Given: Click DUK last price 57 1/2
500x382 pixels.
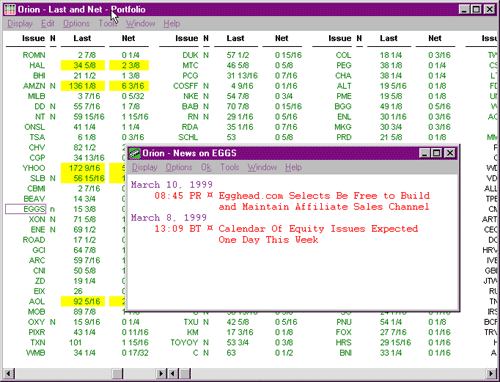Looking at the screenshot, I should click(238, 55).
